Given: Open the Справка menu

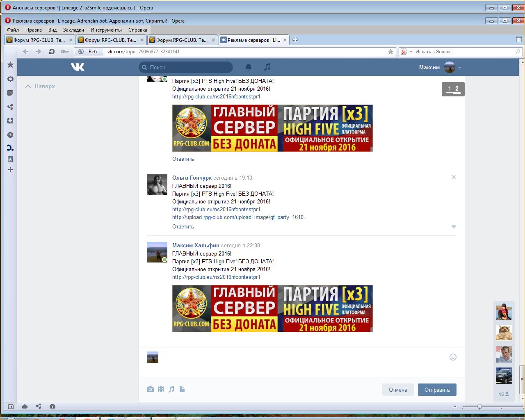Looking at the screenshot, I should click(x=138, y=30).
